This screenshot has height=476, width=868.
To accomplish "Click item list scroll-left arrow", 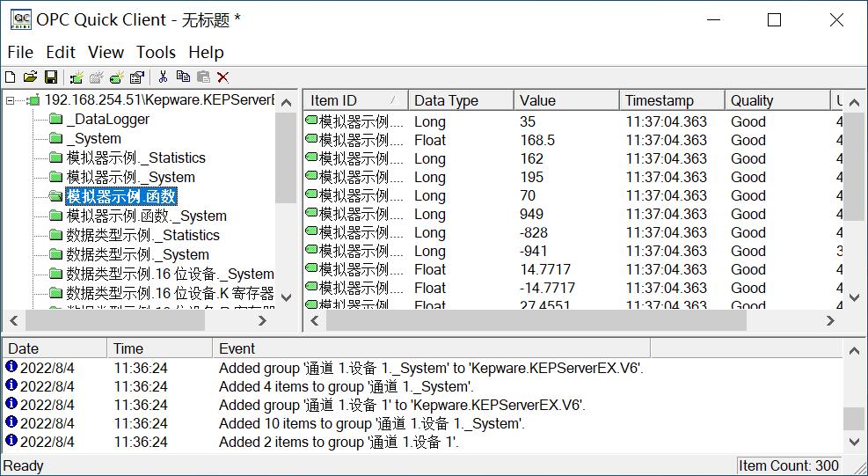I will click(x=315, y=320).
